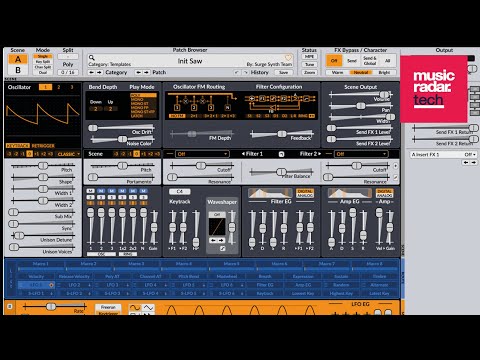Screen dimensions: 480x360
Task: Select Scene A
Action: click(18, 59)
